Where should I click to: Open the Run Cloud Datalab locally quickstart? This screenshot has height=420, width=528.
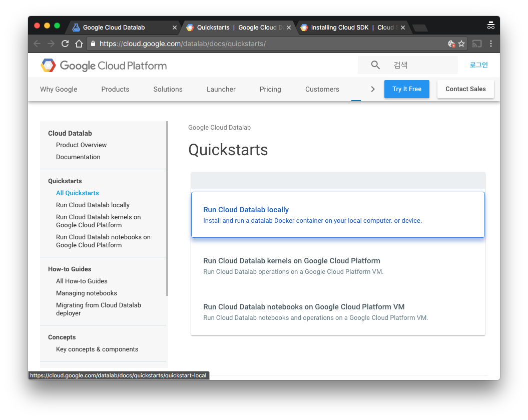click(x=246, y=209)
